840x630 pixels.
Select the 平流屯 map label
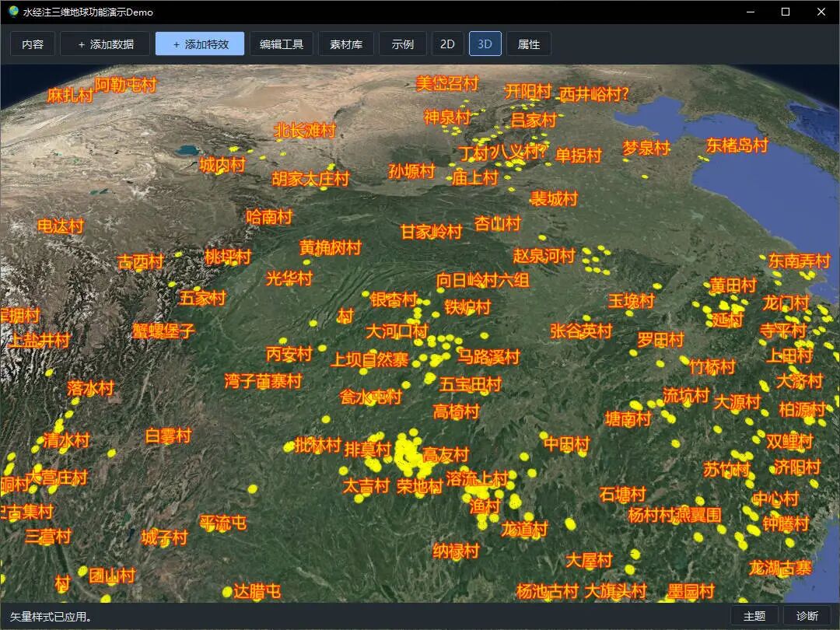[x=223, y=523]
